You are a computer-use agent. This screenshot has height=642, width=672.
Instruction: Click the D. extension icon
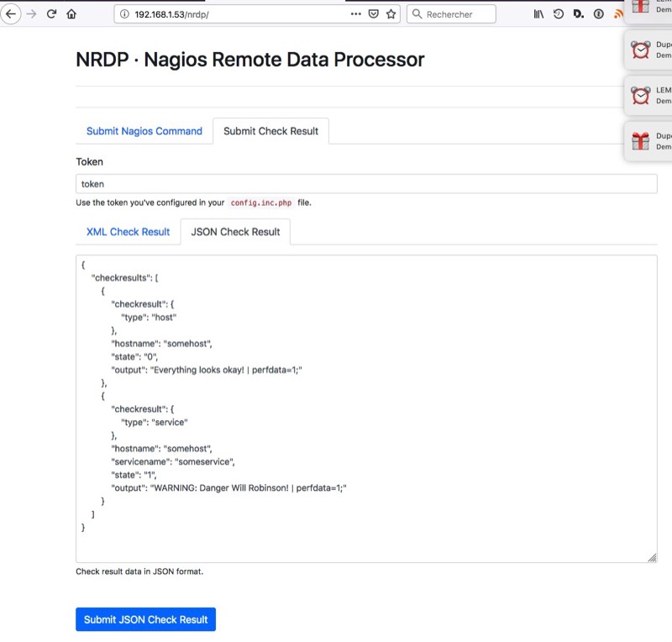(x=578, y=14)
